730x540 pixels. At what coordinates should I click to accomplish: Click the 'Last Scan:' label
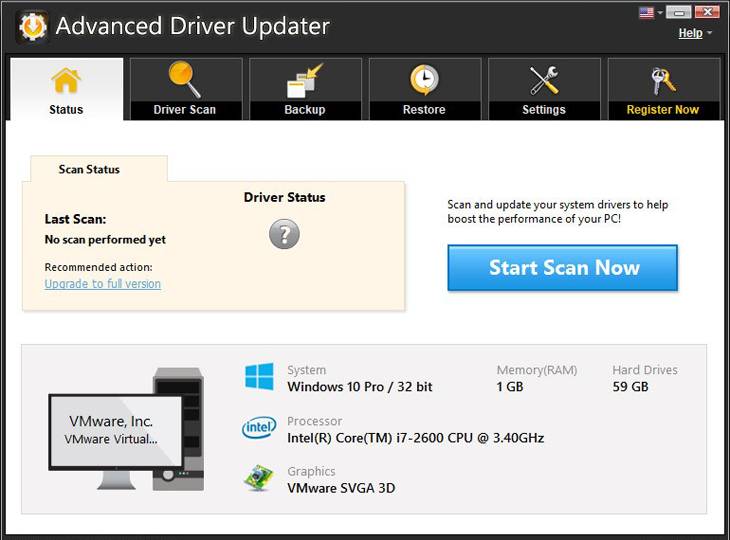coord(75,219)
